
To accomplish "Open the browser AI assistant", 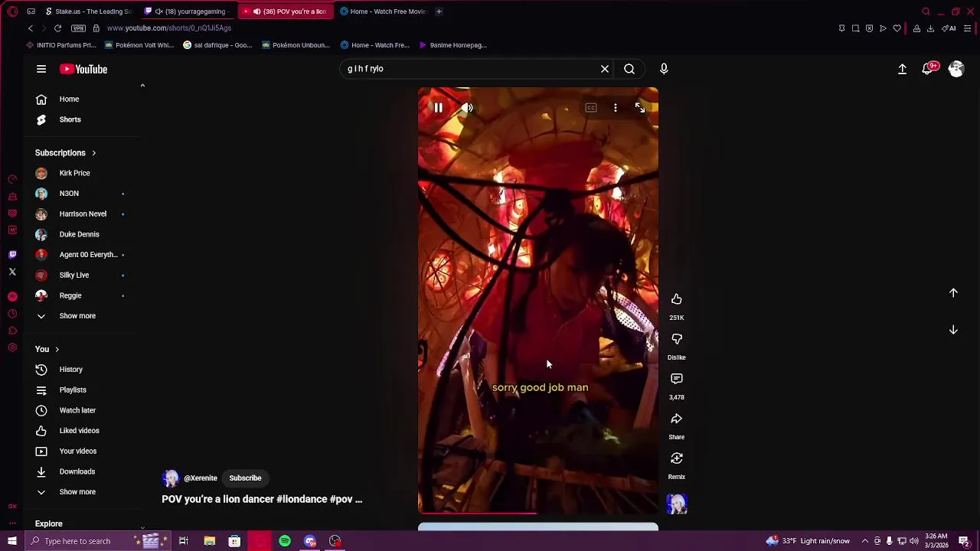I will 949,28.
